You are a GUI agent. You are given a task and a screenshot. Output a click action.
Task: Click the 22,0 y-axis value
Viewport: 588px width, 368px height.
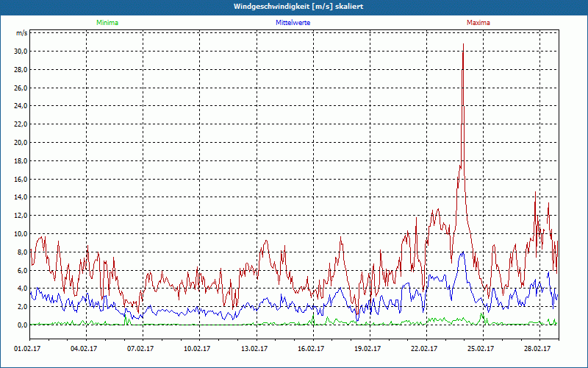point(21,124)
